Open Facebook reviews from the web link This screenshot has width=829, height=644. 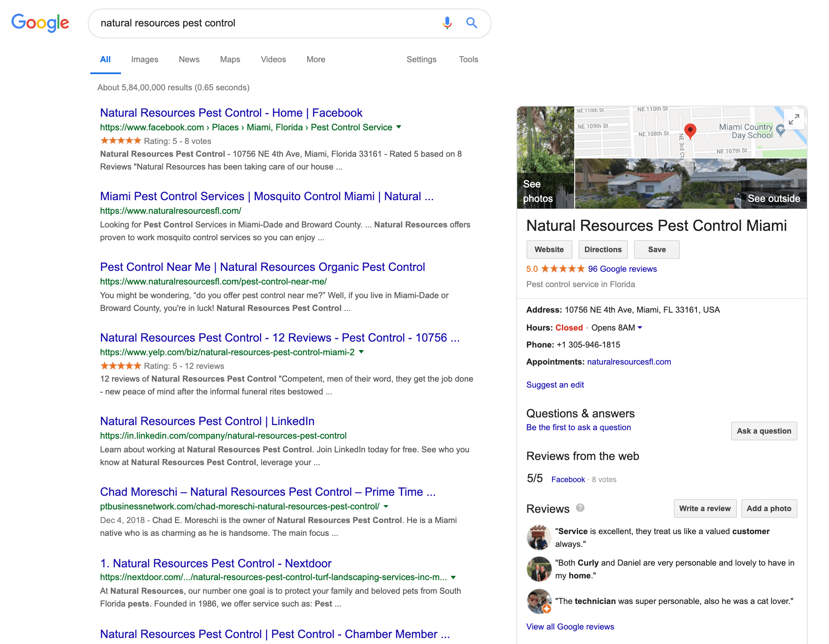coord(568,479)
